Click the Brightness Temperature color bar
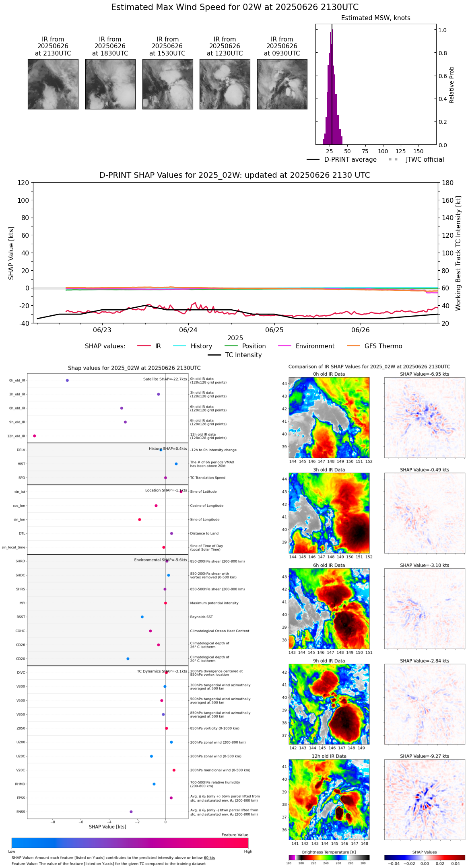The height and width of the screenshot is (868, 470). pyautogui.click(x=329, y=857)
